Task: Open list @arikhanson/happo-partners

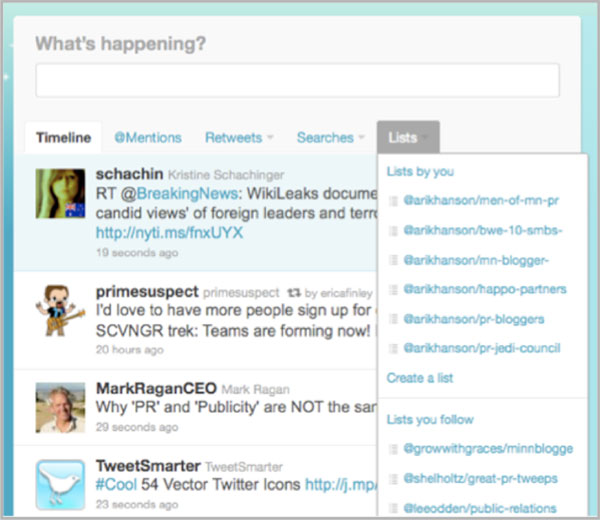Action: click(x=485, y=289)
